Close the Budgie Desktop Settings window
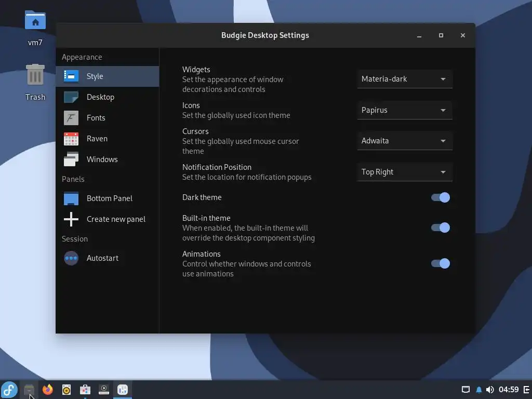This screenshot has height=399, width=532. (463, 36)
